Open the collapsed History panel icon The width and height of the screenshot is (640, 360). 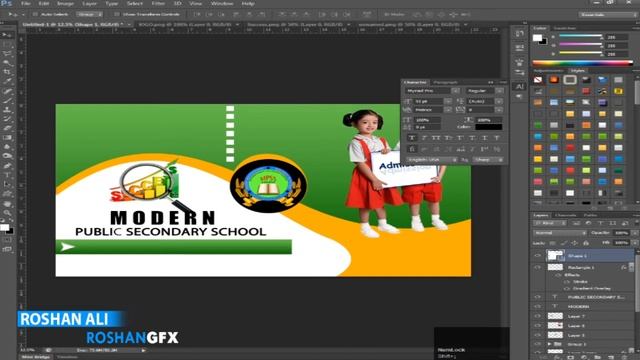[520, 34]
